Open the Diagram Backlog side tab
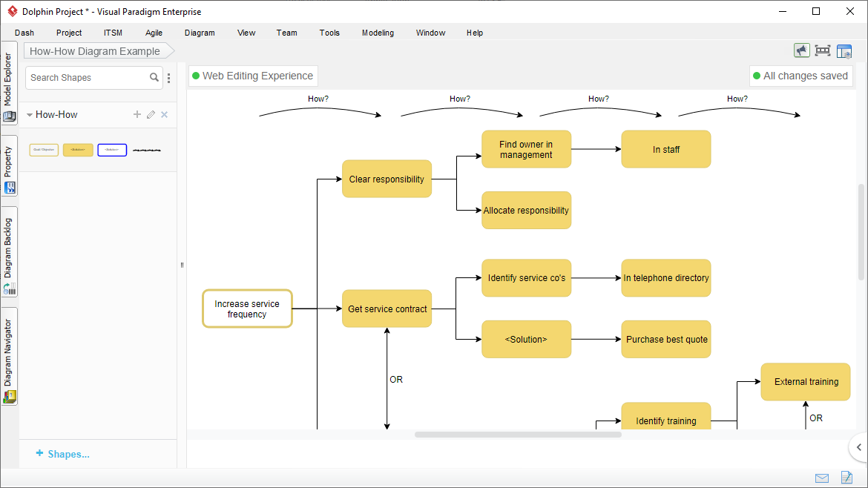Image resolution: width=868 pixels, height=488 pixels. point(9,251)
